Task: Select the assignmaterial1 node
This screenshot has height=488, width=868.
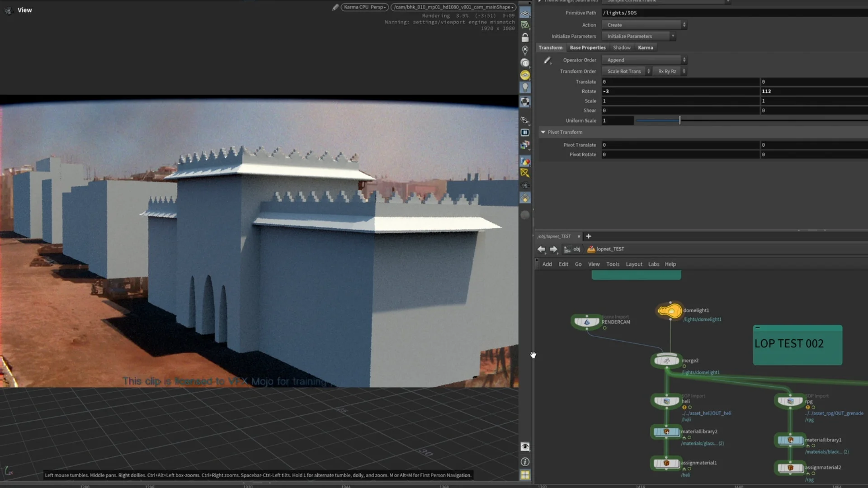Action: point(667,463)
